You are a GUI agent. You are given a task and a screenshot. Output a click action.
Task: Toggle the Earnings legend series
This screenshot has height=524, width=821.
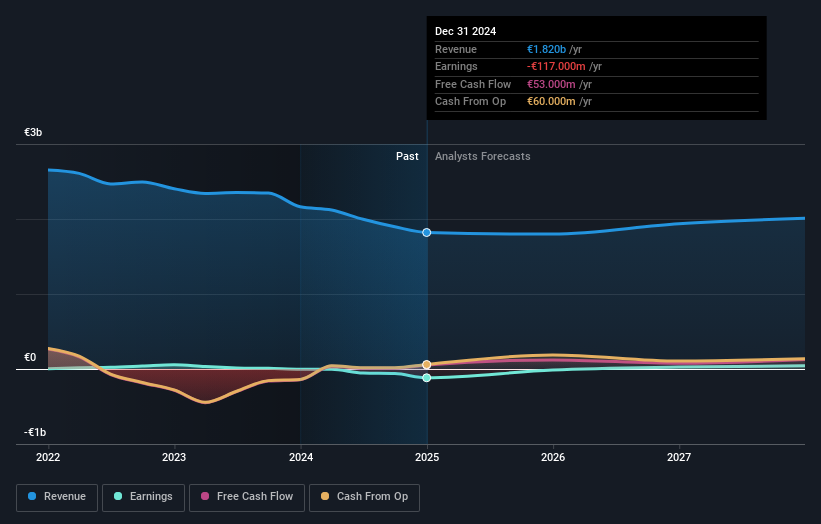pos(143,497)
